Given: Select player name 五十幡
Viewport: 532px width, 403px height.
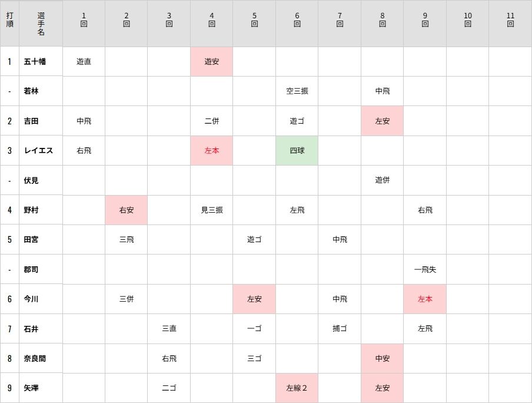Looking at the screenshot, I should click(35, 61).
